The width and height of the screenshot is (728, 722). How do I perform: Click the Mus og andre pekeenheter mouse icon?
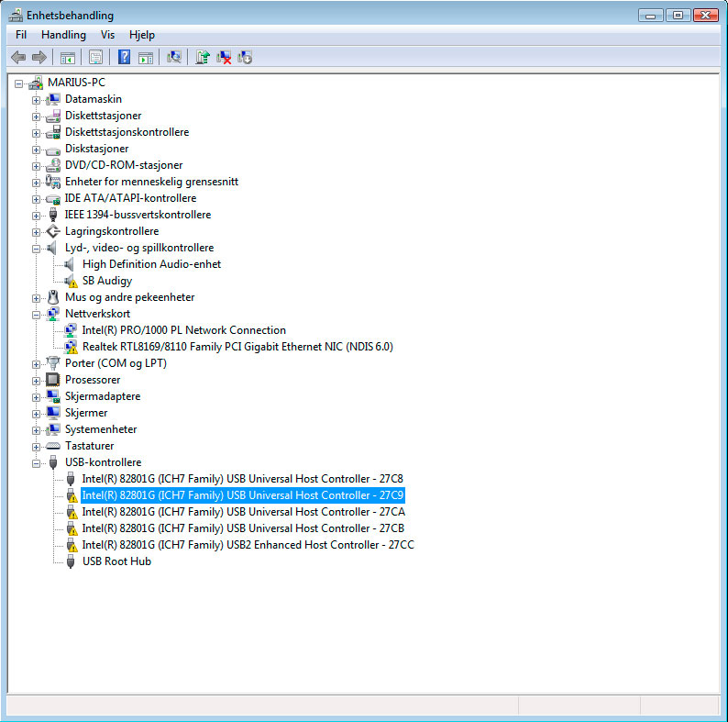click(53, 297)
